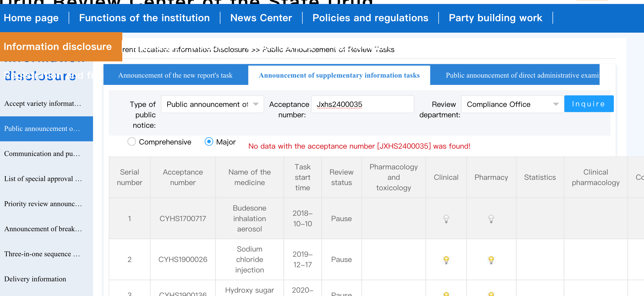Open Accept variety information sidebar item
The image size is (644, 296).
(43, 103)
